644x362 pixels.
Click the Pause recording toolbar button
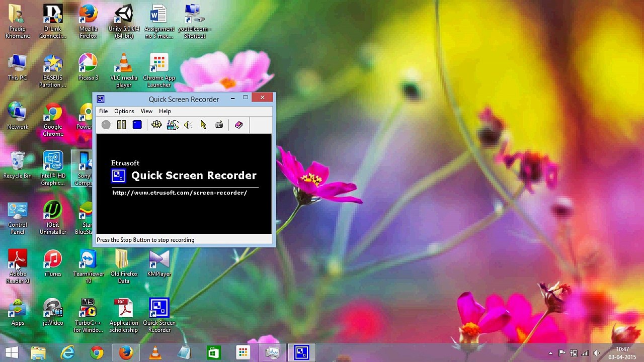(x=121, y=125)
